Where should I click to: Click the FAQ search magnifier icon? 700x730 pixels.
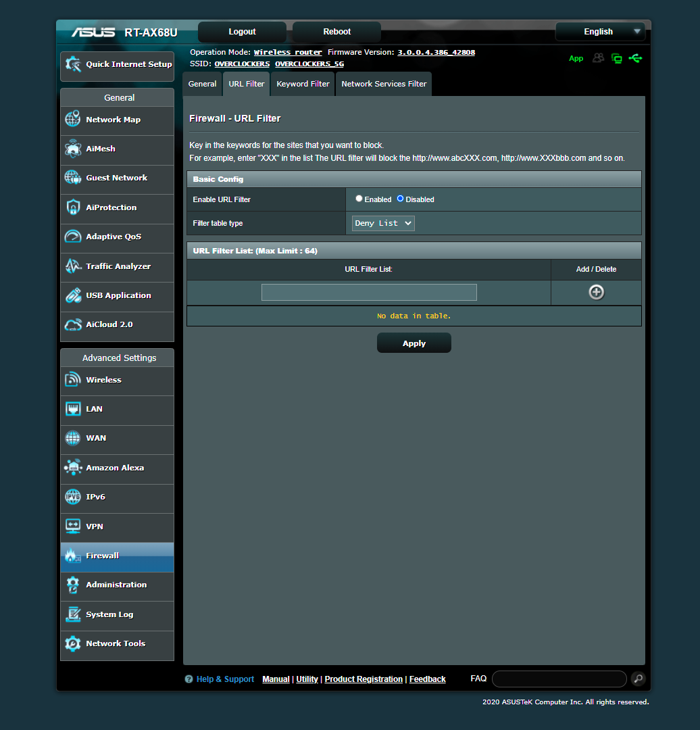pos(639,679)
